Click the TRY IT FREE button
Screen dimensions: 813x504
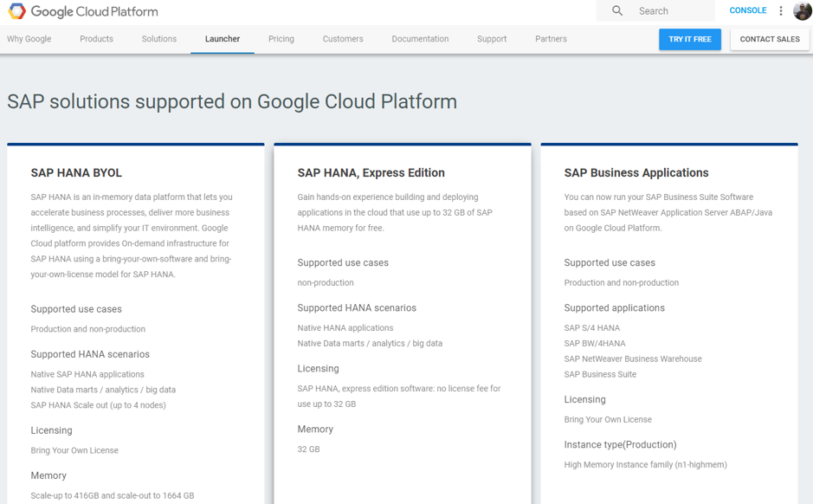click(x=689, y=40)
